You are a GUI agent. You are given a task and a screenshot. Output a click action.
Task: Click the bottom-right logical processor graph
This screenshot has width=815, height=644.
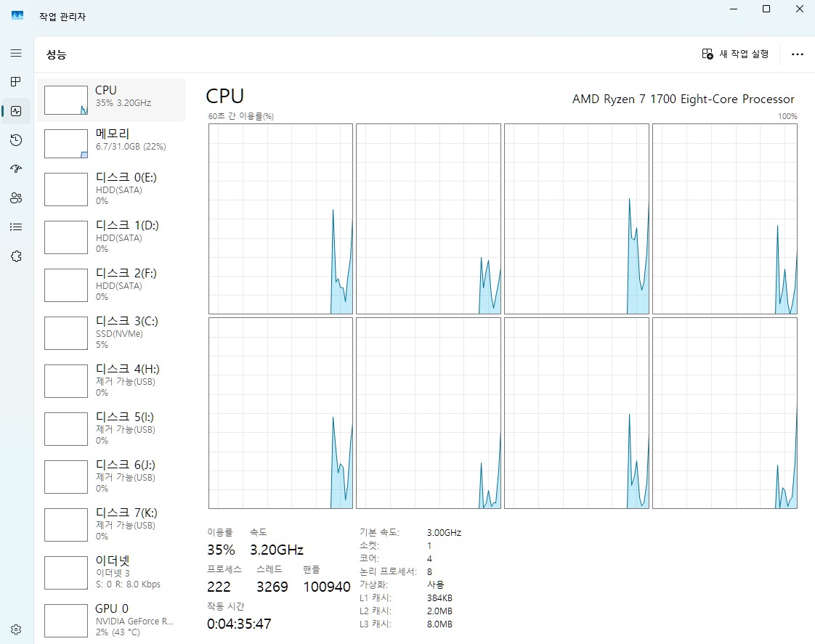[x=724, y=413]
